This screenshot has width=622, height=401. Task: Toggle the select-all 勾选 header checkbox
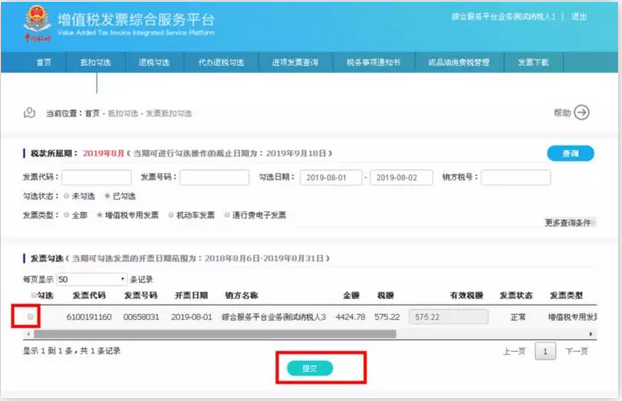(x=35, y=296)
